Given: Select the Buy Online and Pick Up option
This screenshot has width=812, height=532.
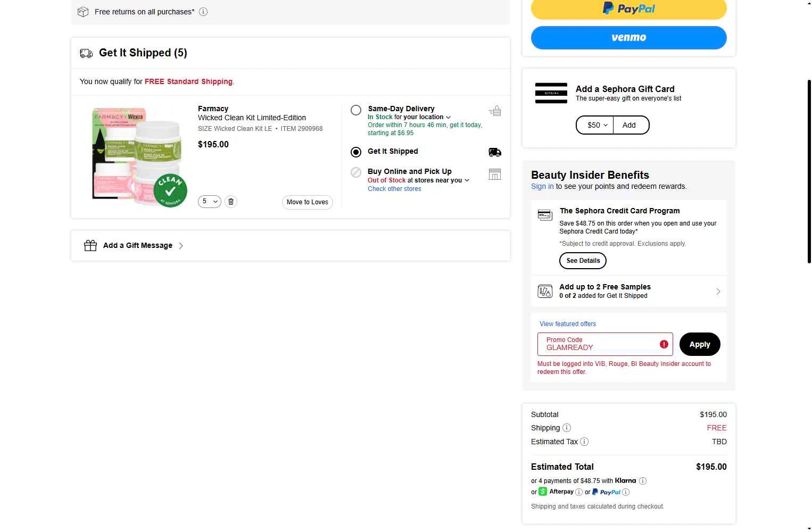Looking at the screenshot, I should tap(356, 172).
